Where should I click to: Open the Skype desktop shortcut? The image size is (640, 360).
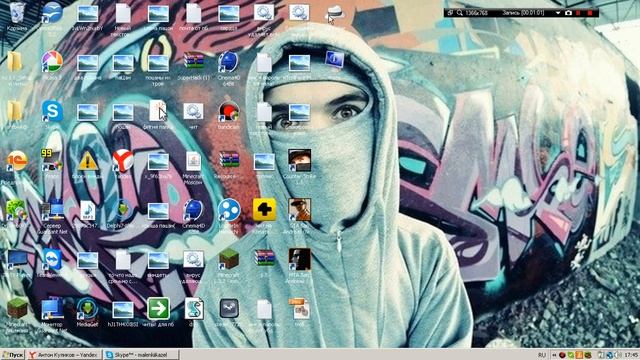[52, 111]
